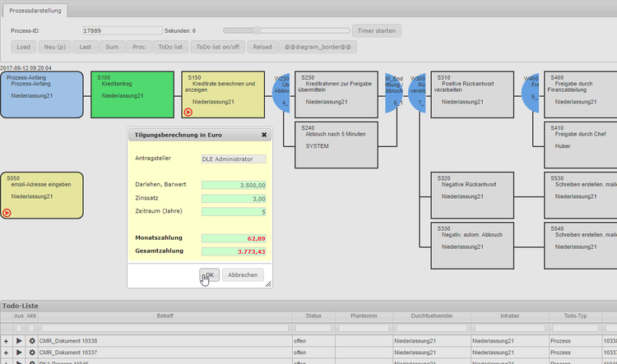The width and height of the screenshot is (617, 364).
Task: Expand the CMR_Dokument 10338 row with plus
Action: point(7,340)
